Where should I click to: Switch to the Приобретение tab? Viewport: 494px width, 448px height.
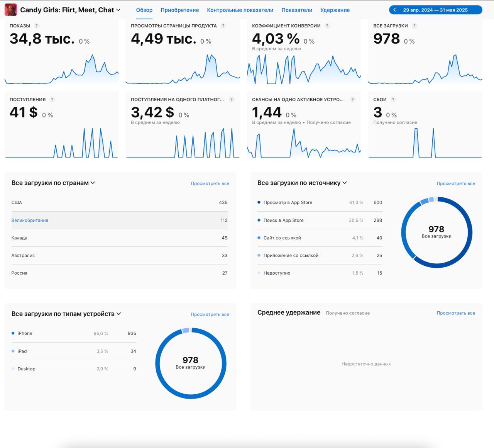pyautogui.click(x=179, y=10)
